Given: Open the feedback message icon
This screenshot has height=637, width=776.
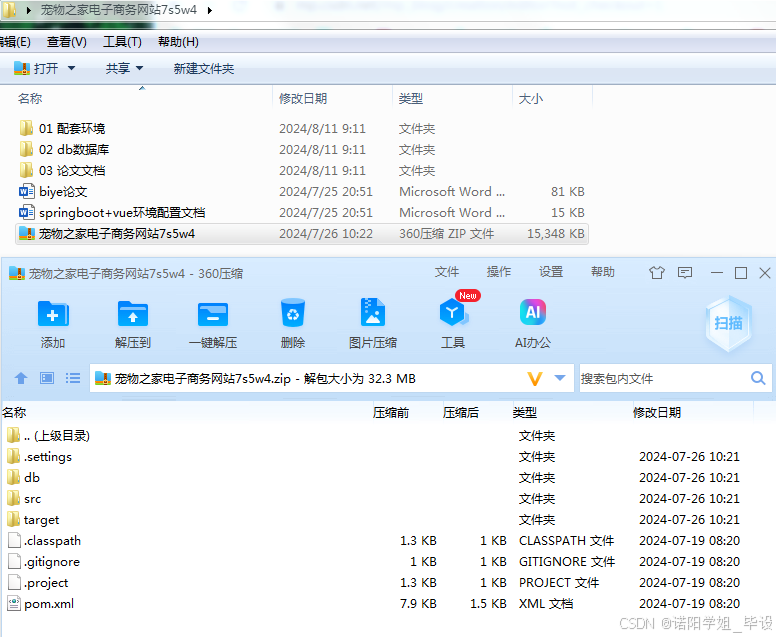Looking at the screenshot, I should coord(685,273).
